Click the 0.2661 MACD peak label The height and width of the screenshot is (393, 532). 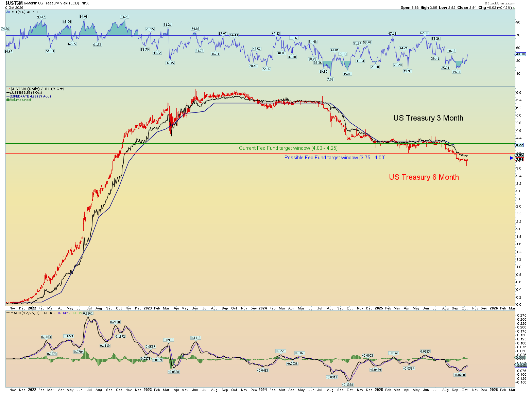pyautogui.click(x=88, y=314)
